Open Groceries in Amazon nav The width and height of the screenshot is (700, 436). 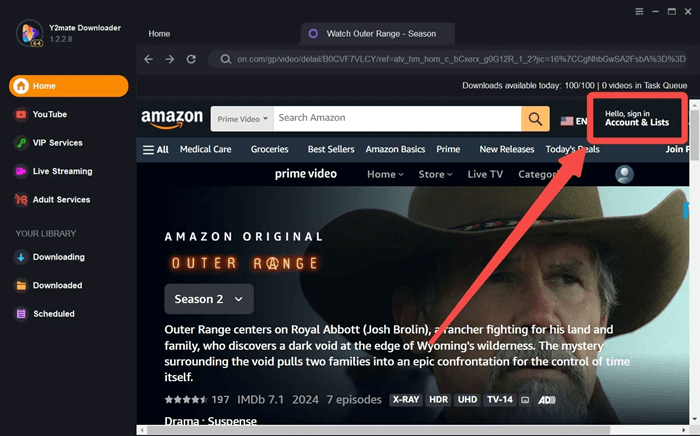click(x=270, y=149)
